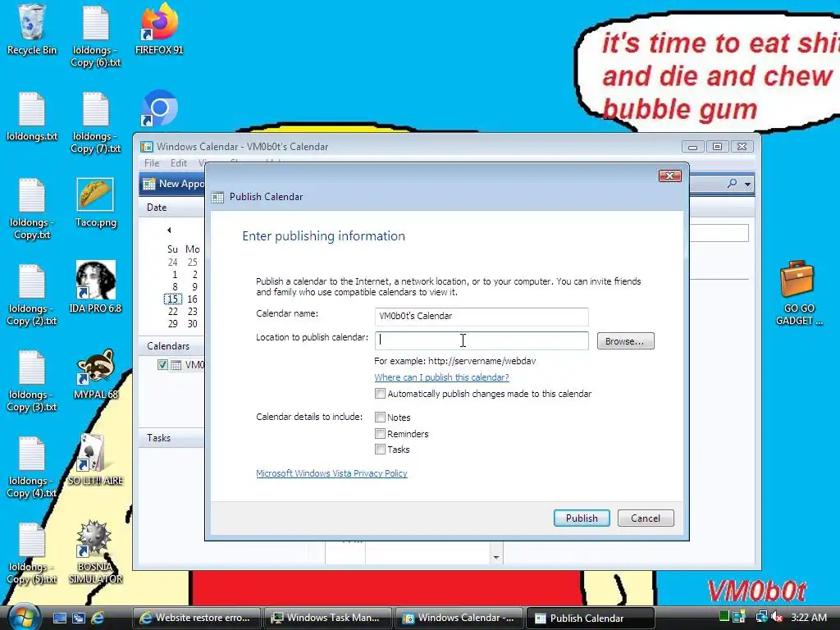The width and height of the screenshot is (840, 630).
Task: Switch to Windows Calendar taskbar item
Action: coord(459,618)
